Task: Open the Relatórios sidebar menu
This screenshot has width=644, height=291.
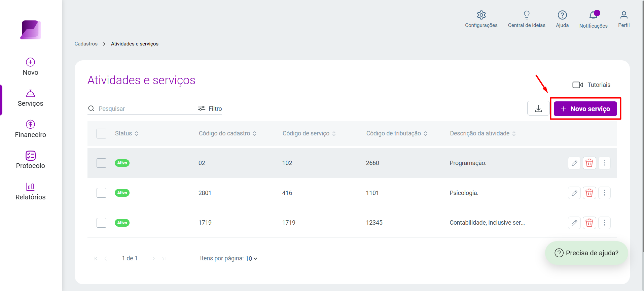Action: click(31, 191)
